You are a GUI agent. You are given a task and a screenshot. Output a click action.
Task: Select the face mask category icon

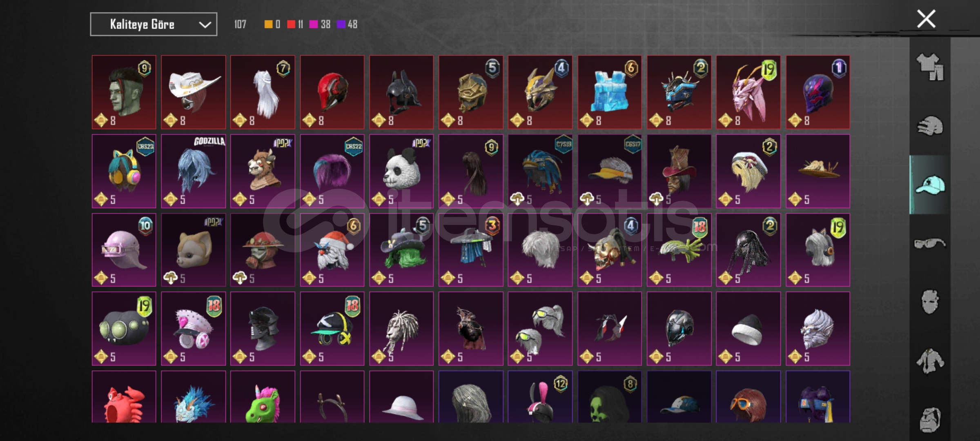point(930,302)
